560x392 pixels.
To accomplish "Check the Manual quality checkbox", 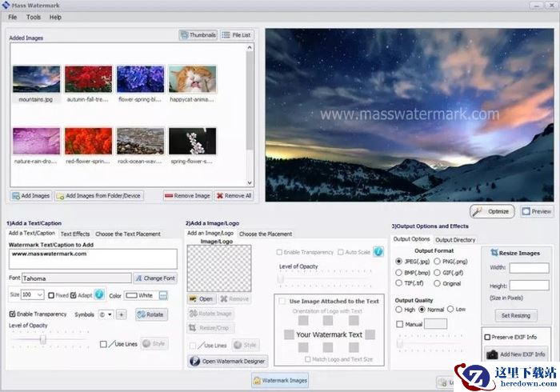I will coord(400,324).
